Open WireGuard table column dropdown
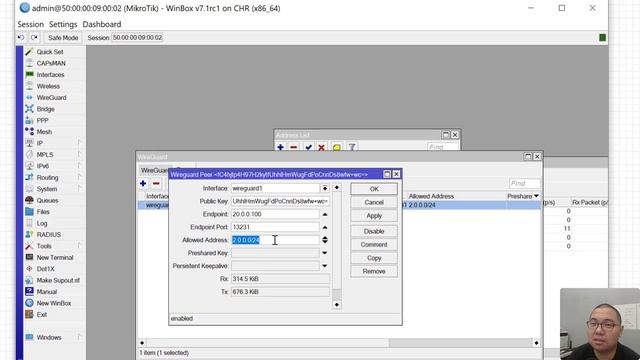Image resolution: width=640 pixels, height=360 pixels. (536, 196)
